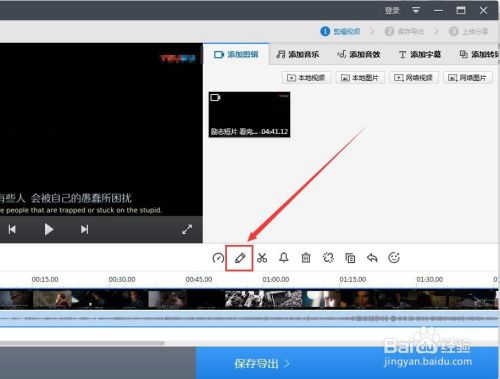500x379 pixels.
Task: Click the horizontal timeline scrollbar
Action: click(82, 343)
